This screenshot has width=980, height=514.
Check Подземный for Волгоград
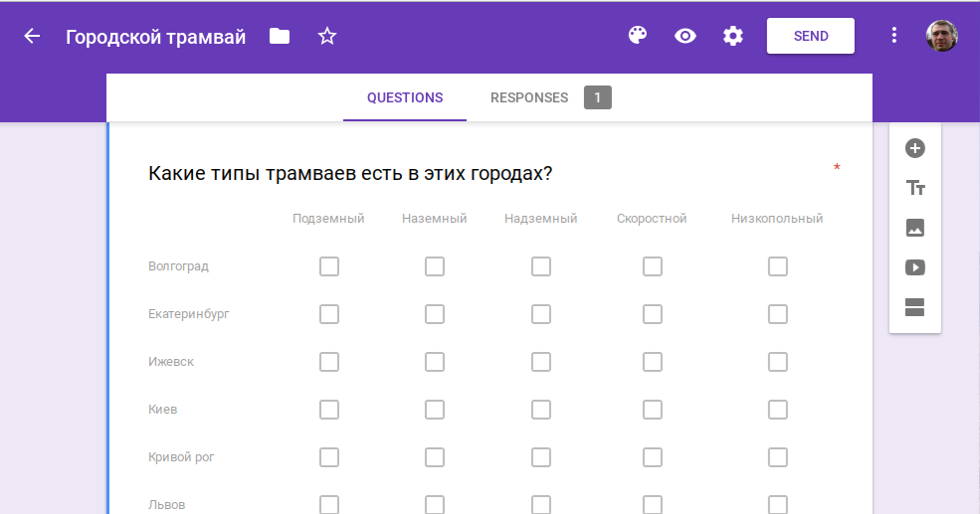pos(329,266)
